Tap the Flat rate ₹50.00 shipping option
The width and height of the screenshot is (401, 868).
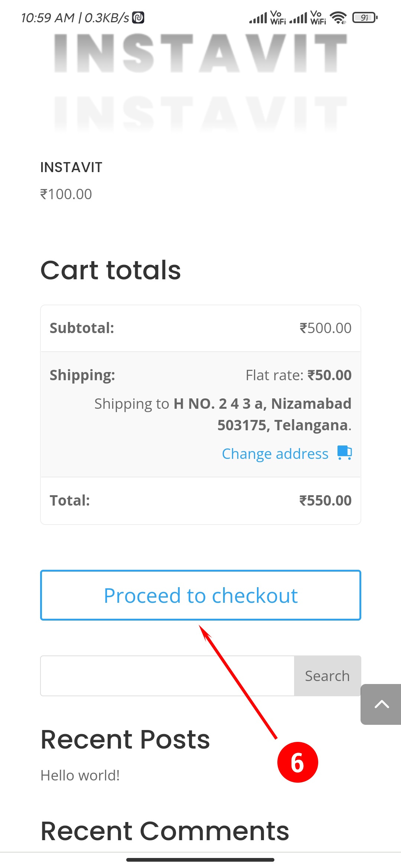tap(298, 375)
